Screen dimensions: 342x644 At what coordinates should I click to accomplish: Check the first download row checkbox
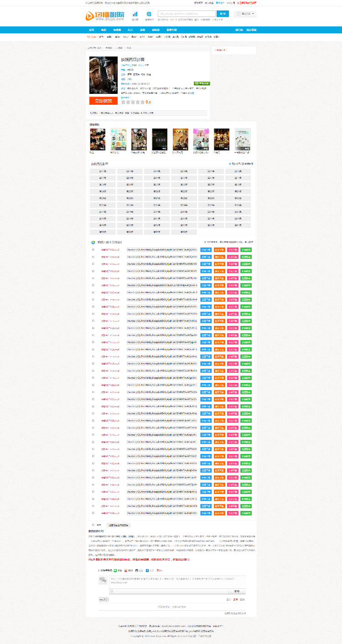(x=93, y=250)
